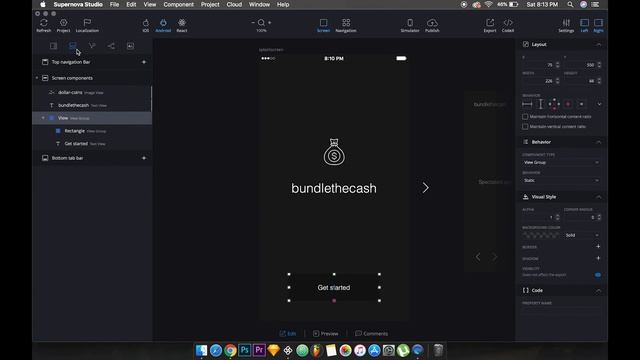Click the Width value field
This screenshot has width=640, height=360.
click(x=538, y=81)
